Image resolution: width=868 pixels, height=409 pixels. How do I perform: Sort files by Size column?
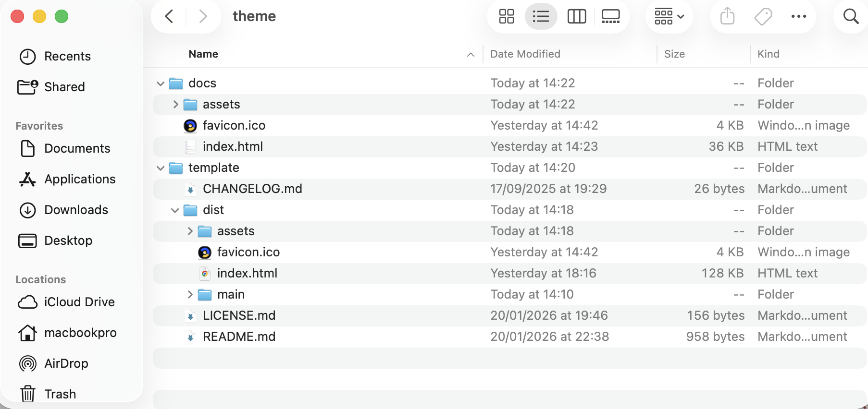click(674, 54)
